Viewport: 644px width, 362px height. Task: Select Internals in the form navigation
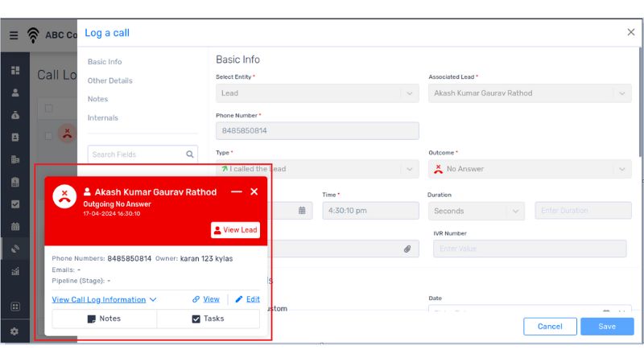pos(103,117)
